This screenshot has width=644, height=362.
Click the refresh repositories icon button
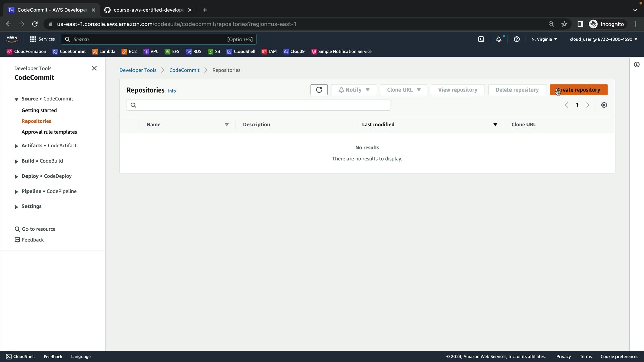(x=319, y=90)
